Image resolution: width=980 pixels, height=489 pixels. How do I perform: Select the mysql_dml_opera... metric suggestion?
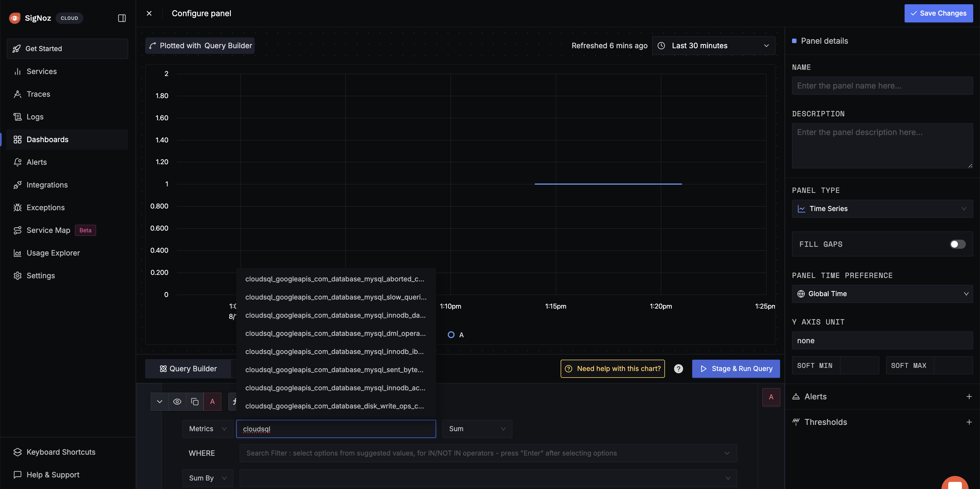336,333
